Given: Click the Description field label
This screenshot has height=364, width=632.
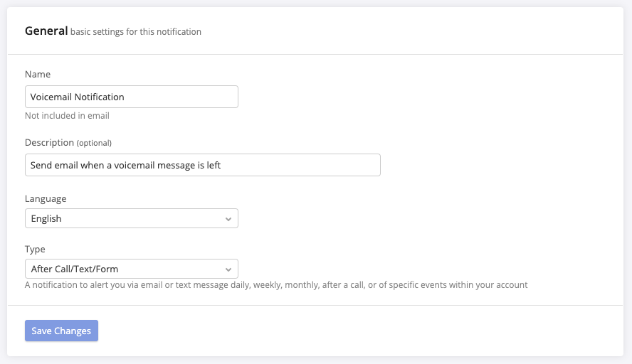Looking at the screenshot, I should pyautogui.click(x=49, y=142).
